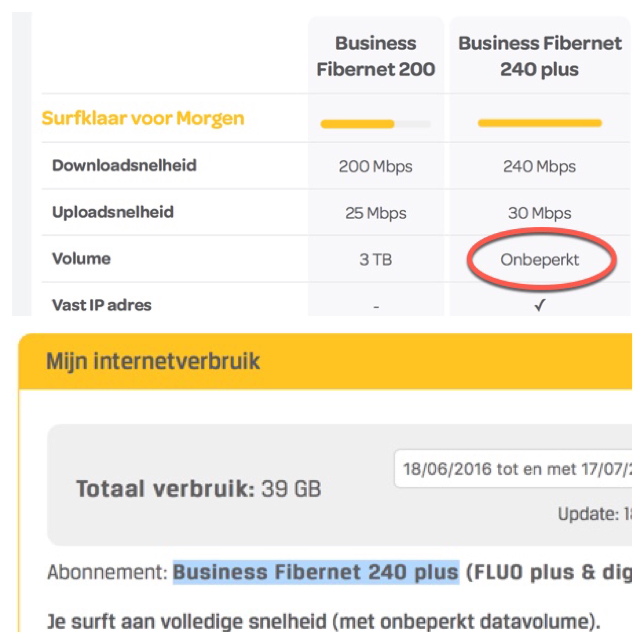Image resolution: width=644 pixels, height=644 pixels.
Task: Click the Mijn internetverbruik panel header
Action: 153,361
